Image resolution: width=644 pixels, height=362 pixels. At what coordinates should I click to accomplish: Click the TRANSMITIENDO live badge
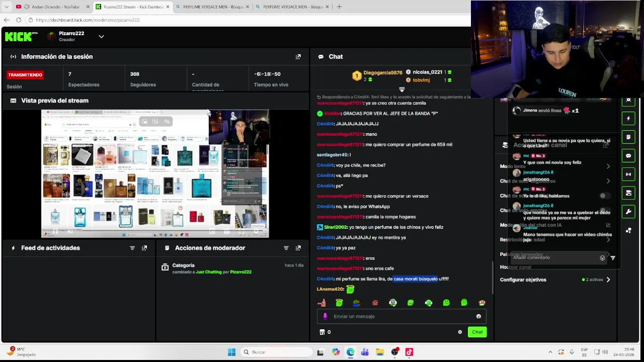coord(25,75)
